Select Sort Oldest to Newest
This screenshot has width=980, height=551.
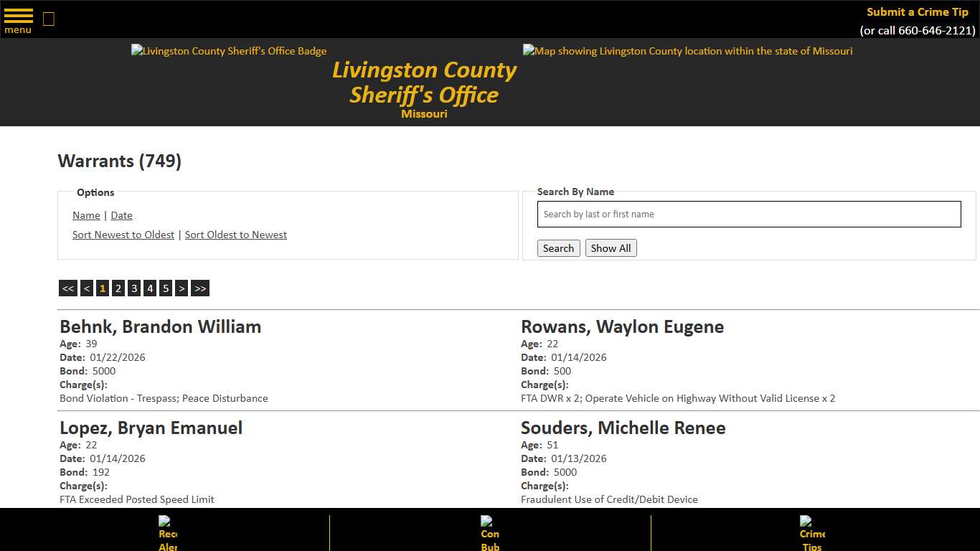pos(235,235)
